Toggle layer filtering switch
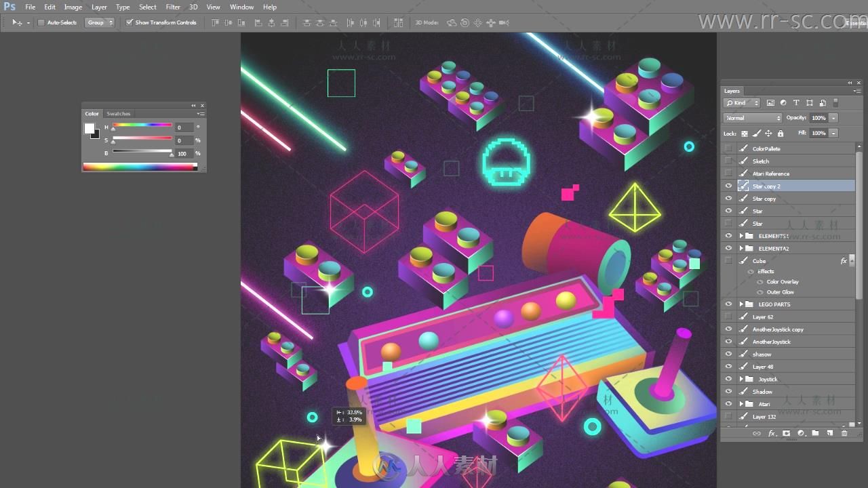The width and height of the screenshot is (868, 488). point(835,103)
